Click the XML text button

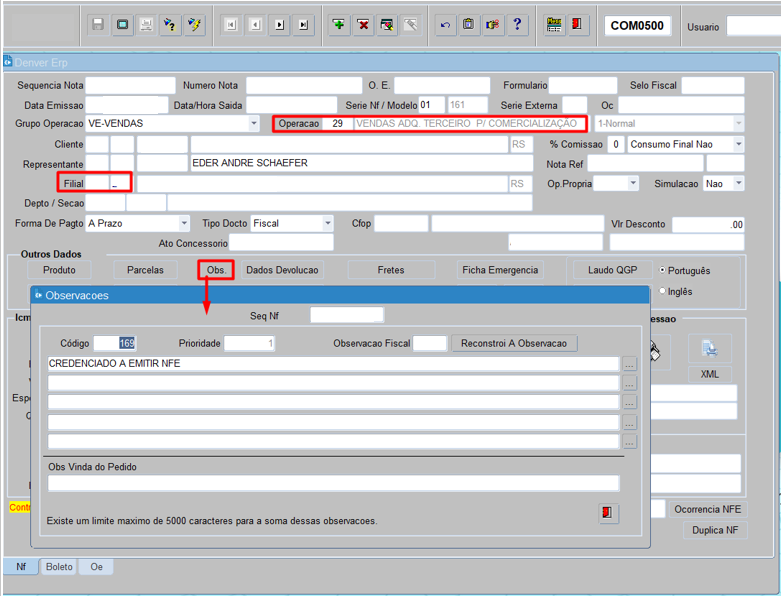point(709,374)
